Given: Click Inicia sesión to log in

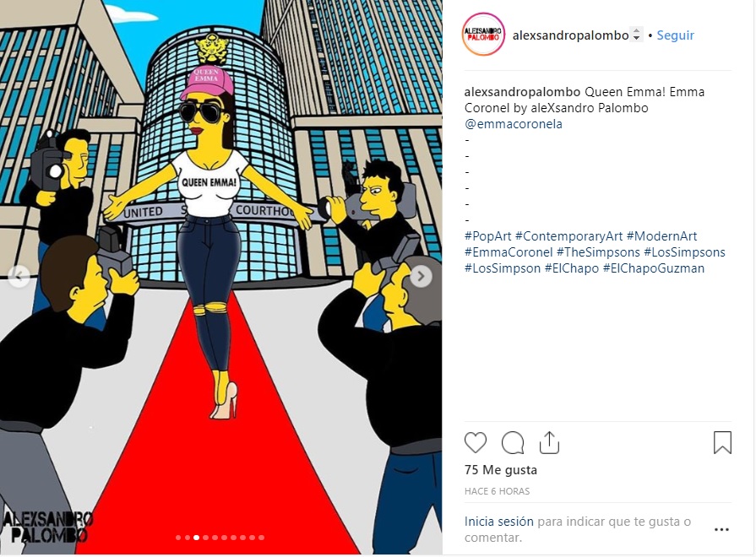Looking at the screenshot, I should click(x=498, y=522).
